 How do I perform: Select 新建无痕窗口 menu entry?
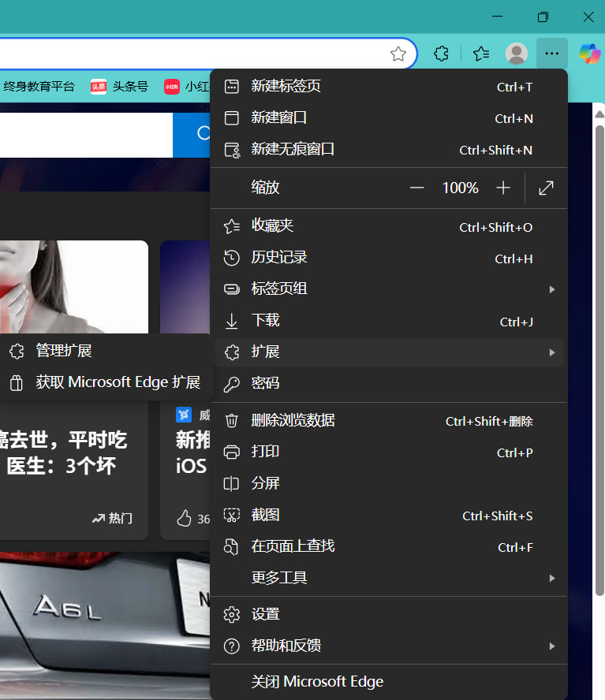pyautogui.click(x=389, y=150)
